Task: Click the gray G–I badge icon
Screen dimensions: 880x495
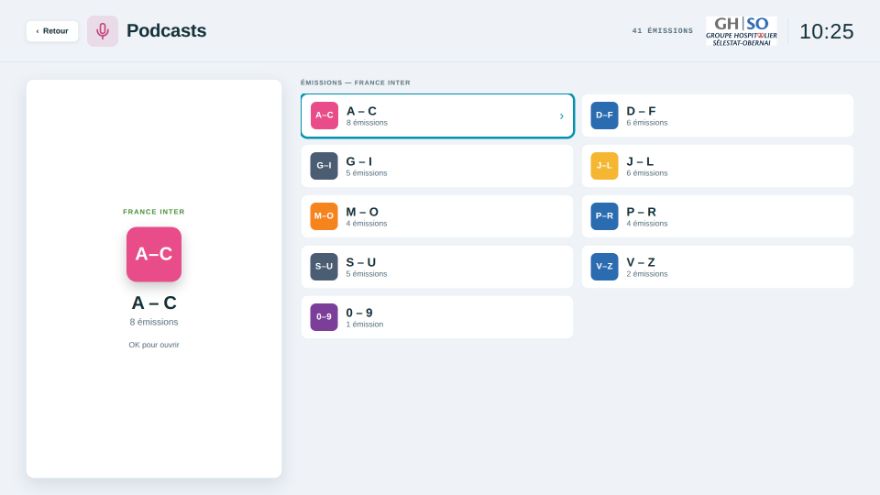Action: [x=324, y=166]
